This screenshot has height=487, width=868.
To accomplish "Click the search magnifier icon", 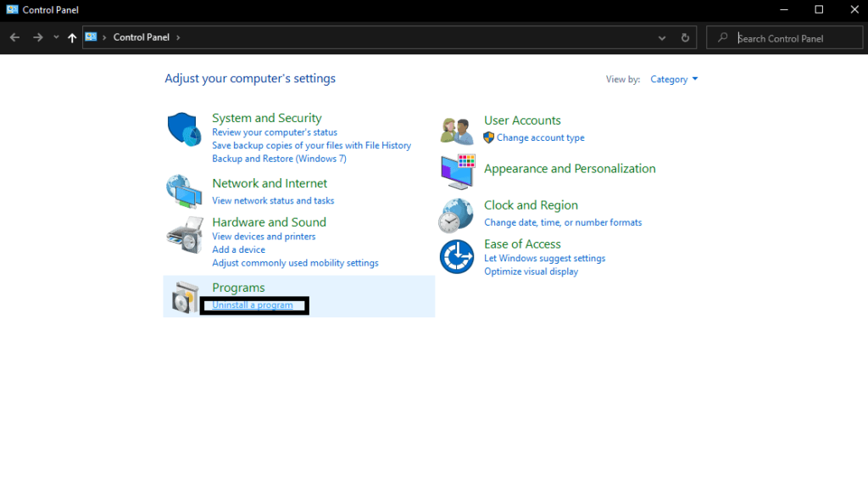I will pyautogui.click(x=722, y=37).
